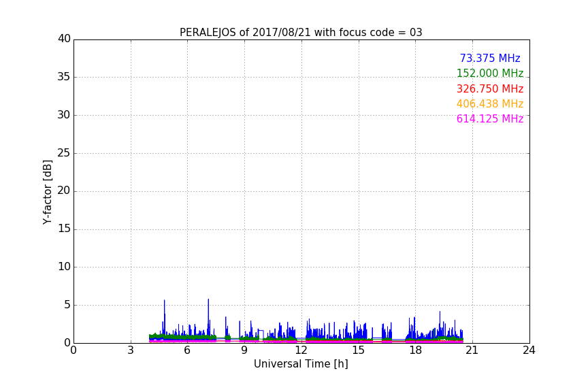
Task: Click the "Y-factor [dB]" axis label
Action: pyautogui.click(x=47, y=192)
